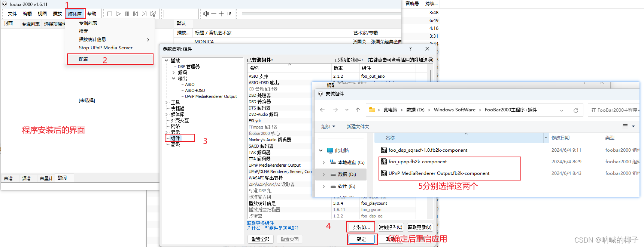Click the 安装(I)... button
Viewport: 644px width, 247px height.
pyautogui.click(x=361, y=227)
